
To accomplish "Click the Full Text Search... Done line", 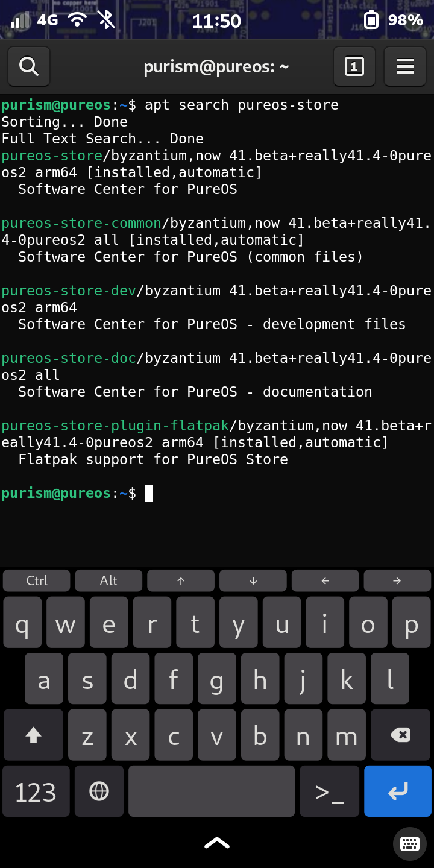I will click(102, 139).
